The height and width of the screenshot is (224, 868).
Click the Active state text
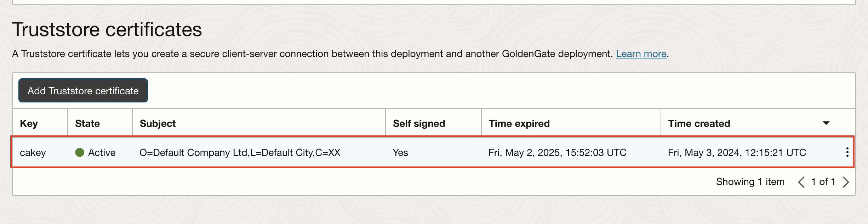click(102, 152)
